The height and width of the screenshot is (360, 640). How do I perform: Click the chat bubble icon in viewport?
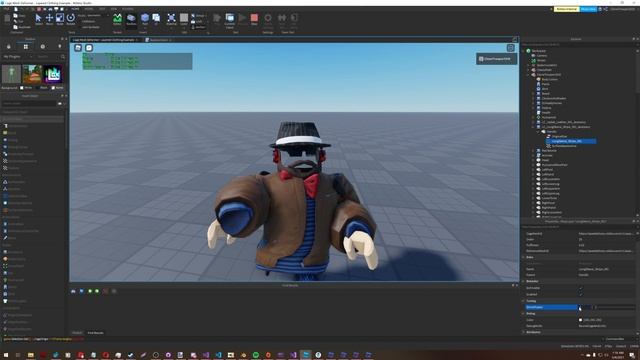(x=89, y=48)
